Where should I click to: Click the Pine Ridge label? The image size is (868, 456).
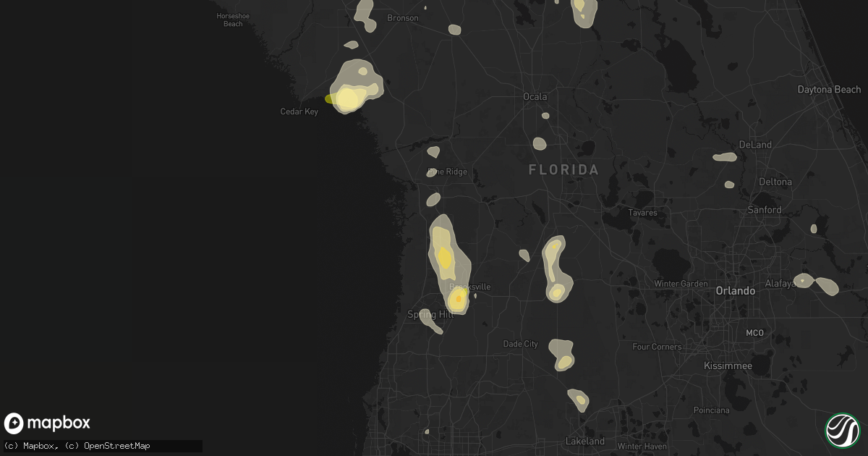(448, 172)
